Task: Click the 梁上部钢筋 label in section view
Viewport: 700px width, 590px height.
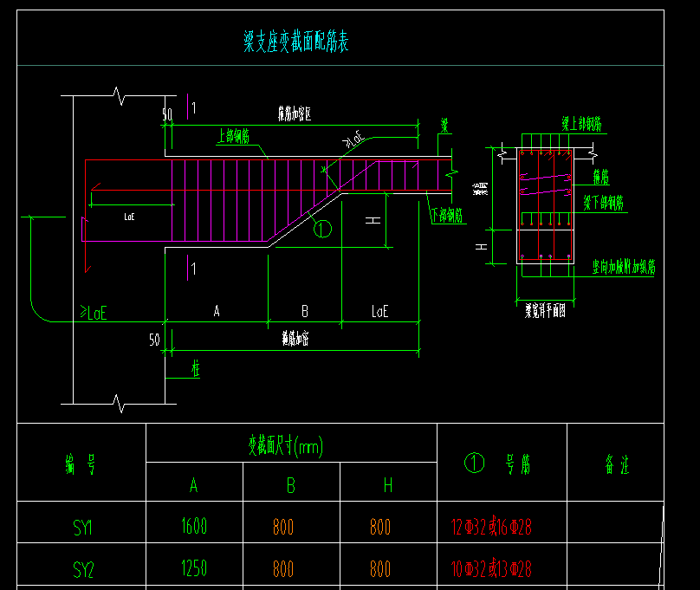Action: point(581,124)
